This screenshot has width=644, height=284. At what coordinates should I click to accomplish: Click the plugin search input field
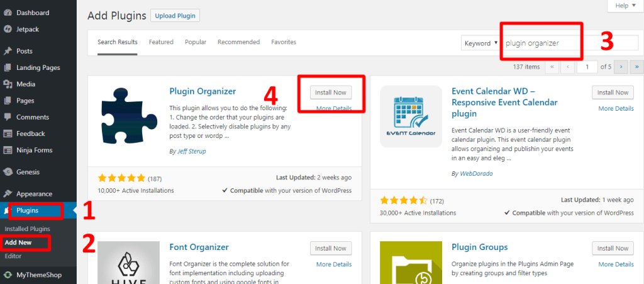pos(570,43)
